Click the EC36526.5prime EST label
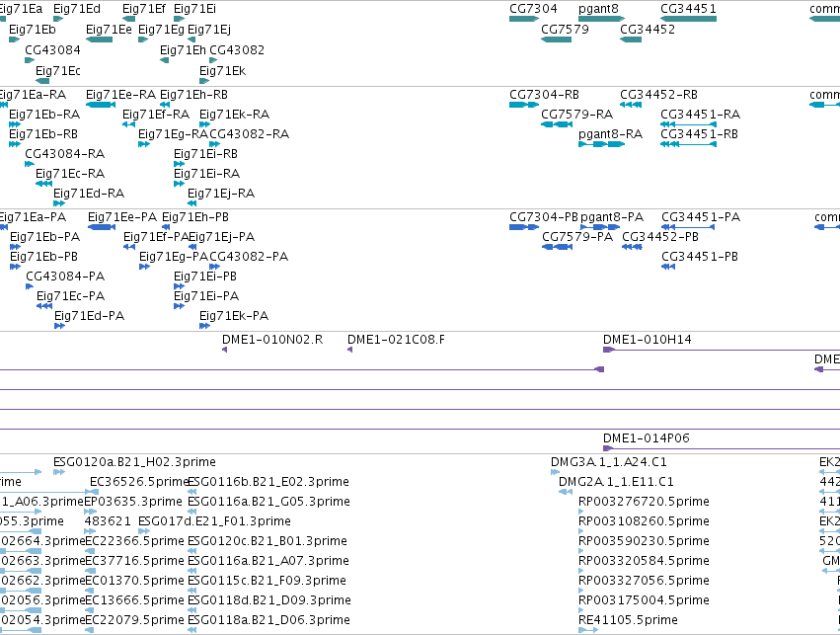 point(139,482)
